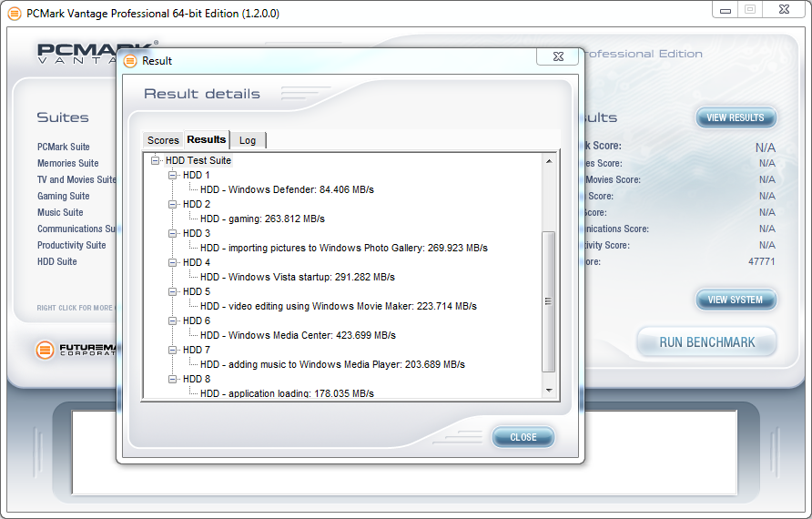Collapse the HDD 4 tree node

[173, 262]
